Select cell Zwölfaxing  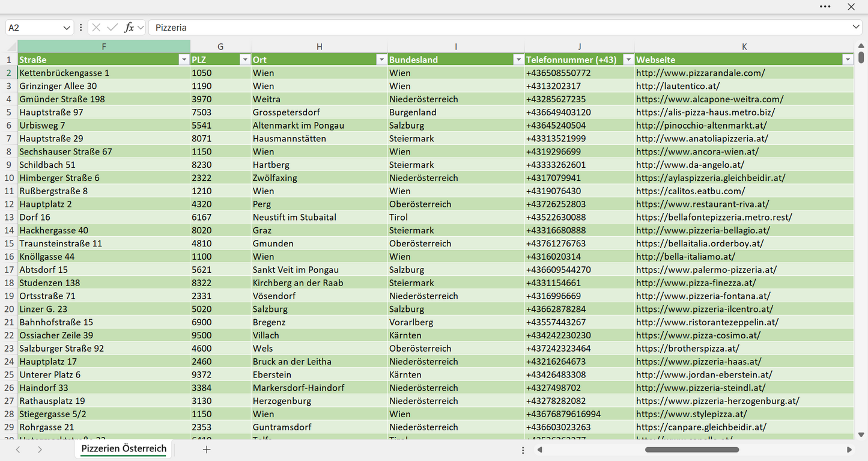click(319, 178)
